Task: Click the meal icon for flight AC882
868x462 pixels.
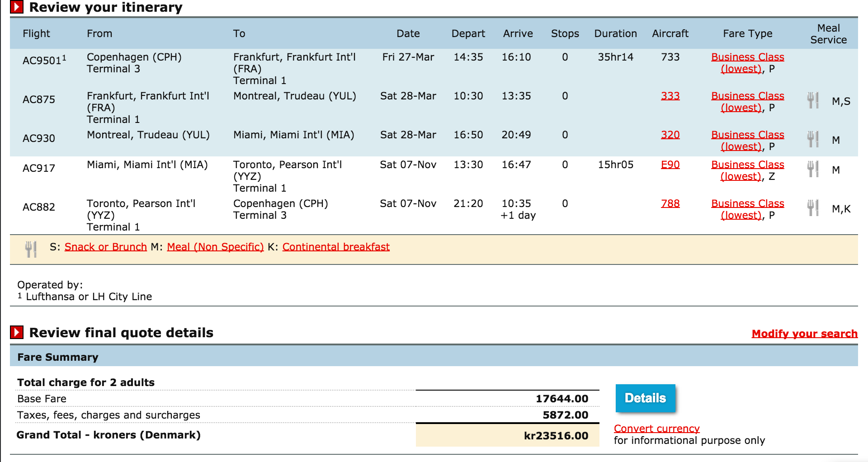Action: click(813, 208)
